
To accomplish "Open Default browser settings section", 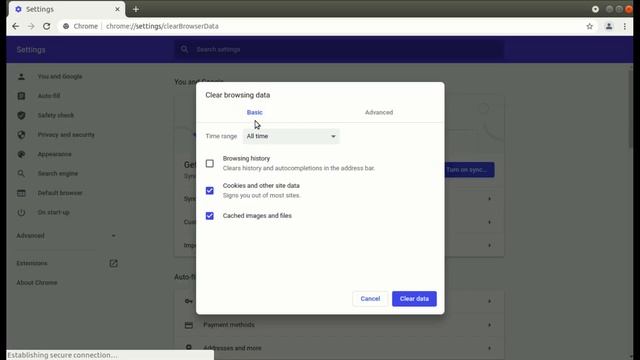I will tap(60, 193).
